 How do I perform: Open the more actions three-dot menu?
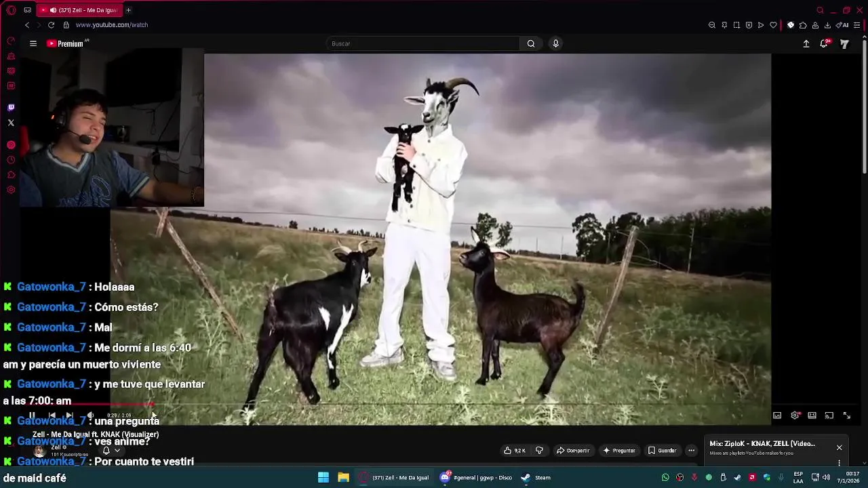pos(691,450)
